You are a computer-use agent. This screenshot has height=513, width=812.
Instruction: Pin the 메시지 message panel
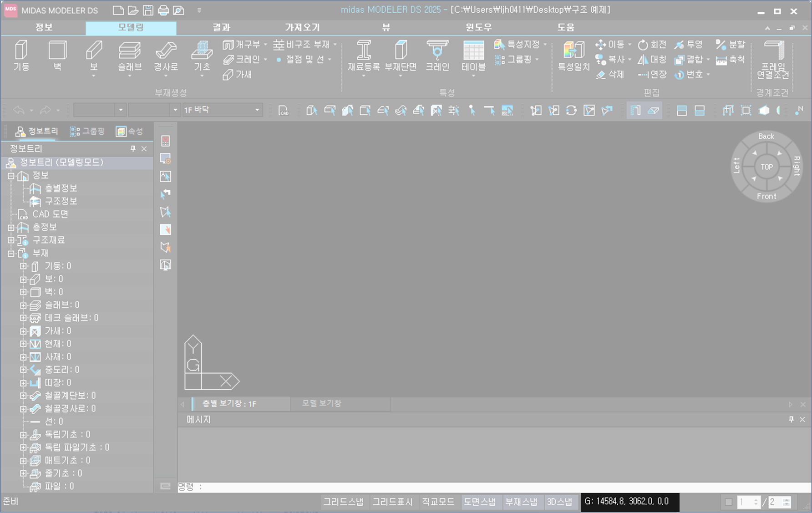[791, 419]
